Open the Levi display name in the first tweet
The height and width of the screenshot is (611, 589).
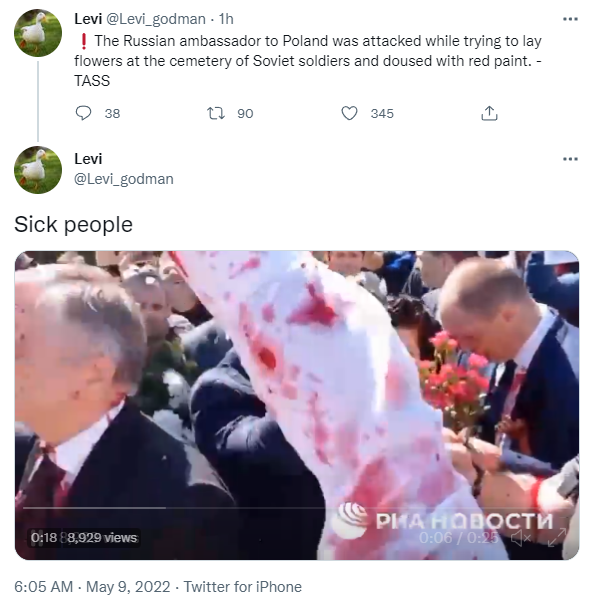click(88, 19)
